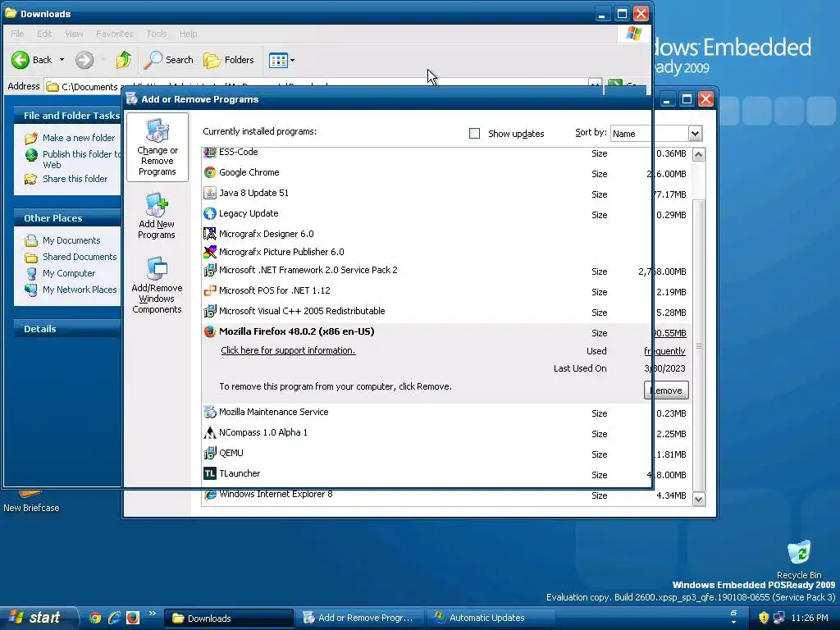Select Micrografx Picture Publisher 6.0 icon
The image size is (840, 630).
click(210, 252)
